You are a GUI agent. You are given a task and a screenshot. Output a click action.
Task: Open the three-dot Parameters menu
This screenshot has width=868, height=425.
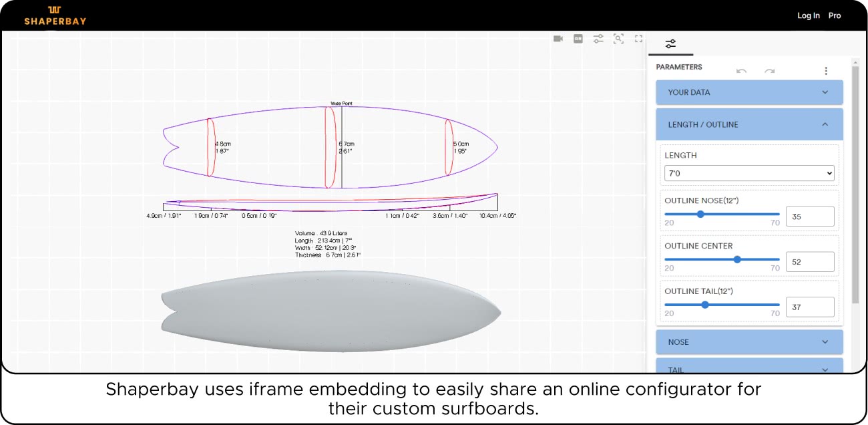(826, 71)
